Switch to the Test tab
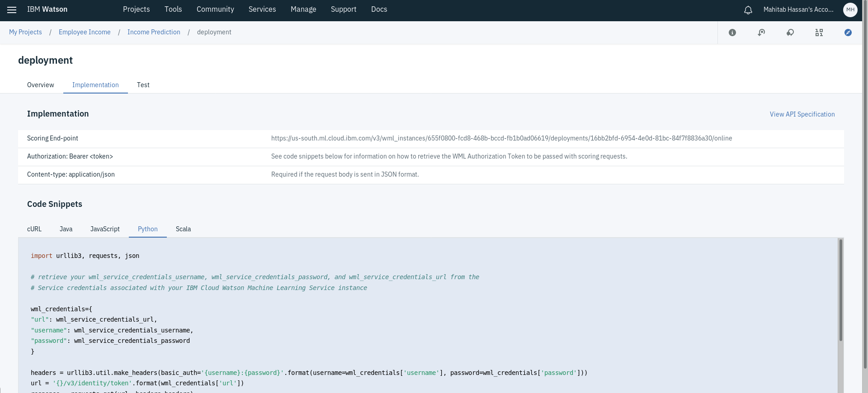Image resolution: width=868 pixels, height=393 pixels. (143, 85)
